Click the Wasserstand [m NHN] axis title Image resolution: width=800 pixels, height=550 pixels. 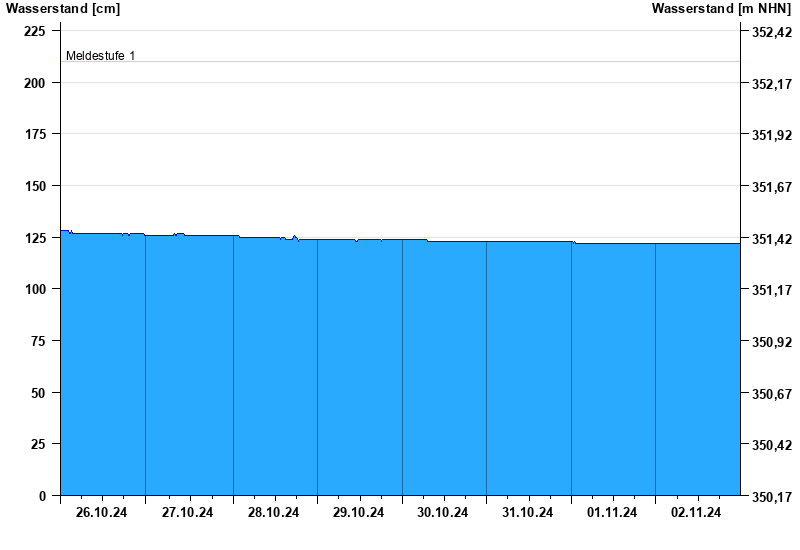(x=721, y=8)
